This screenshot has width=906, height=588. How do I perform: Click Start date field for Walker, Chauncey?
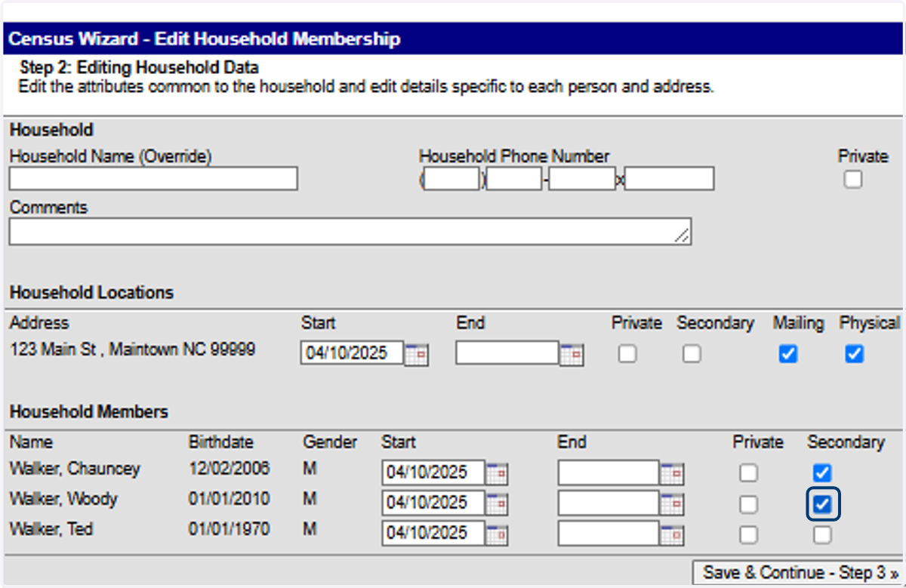click(x=433, y=473)
